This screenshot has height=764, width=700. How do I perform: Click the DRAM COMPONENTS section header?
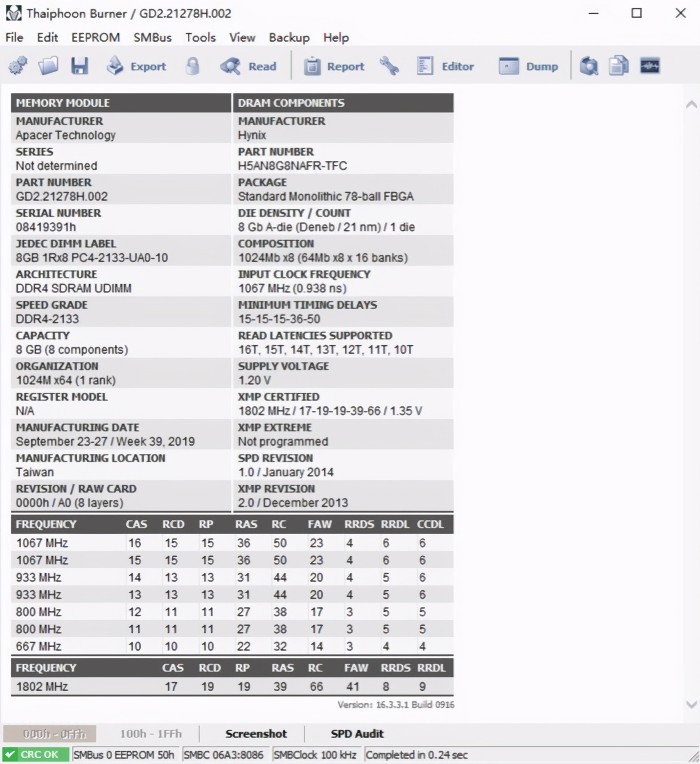tap(343, 103)
